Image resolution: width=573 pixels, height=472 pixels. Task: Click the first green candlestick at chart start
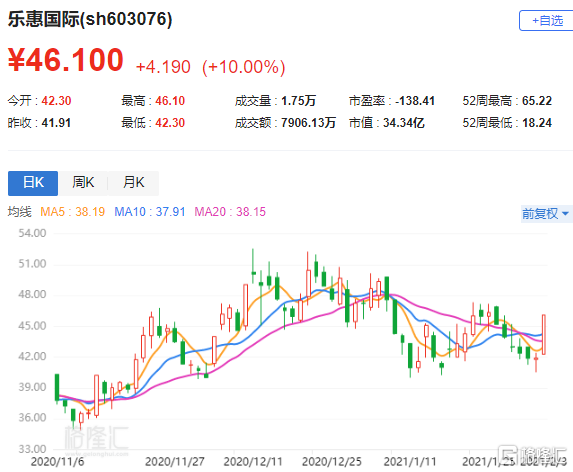[x=57, y=388]
